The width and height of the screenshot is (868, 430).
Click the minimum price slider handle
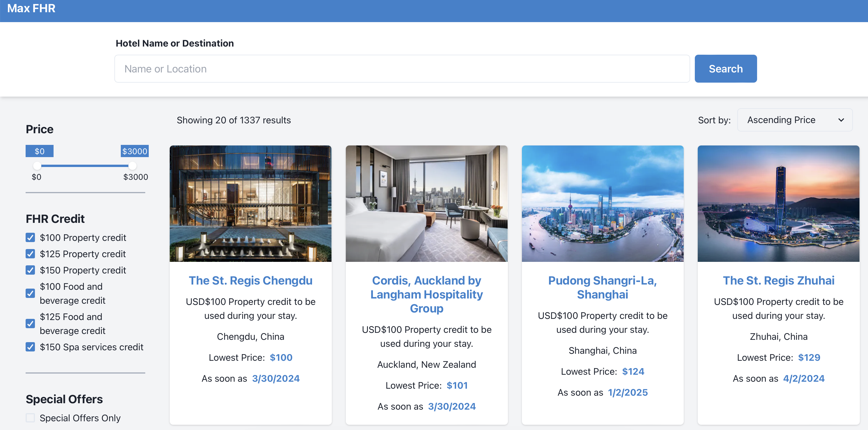point(37,166)
